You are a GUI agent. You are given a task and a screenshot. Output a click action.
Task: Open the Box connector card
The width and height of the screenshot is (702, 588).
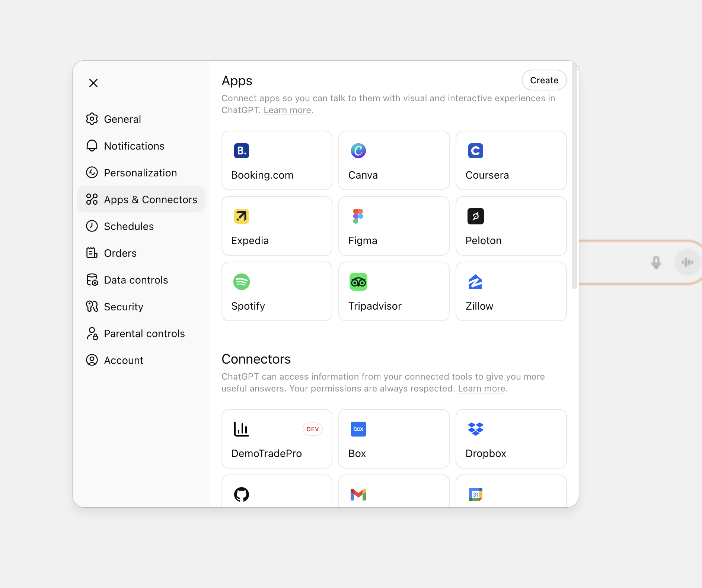tap(393, 439)
